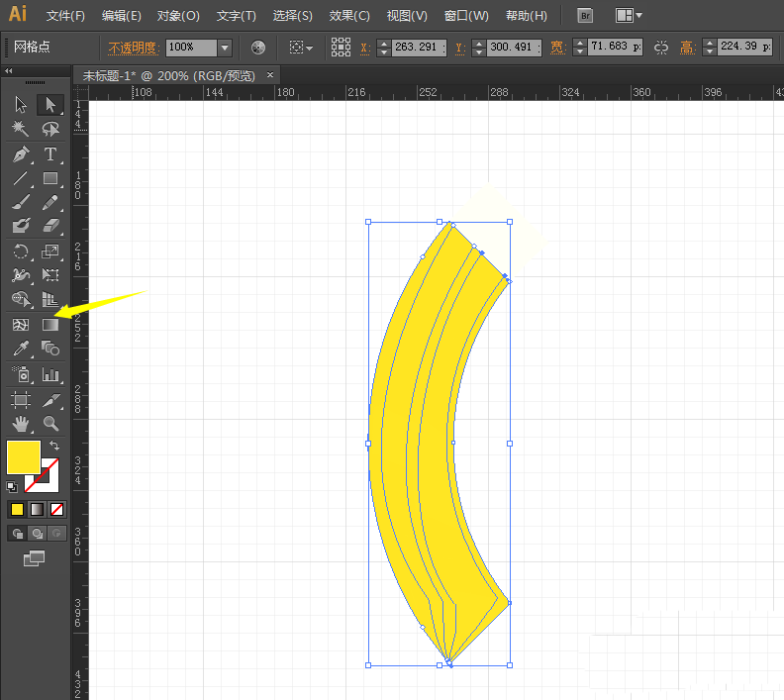Open the arrange documents dropdown

coord(629,16)
